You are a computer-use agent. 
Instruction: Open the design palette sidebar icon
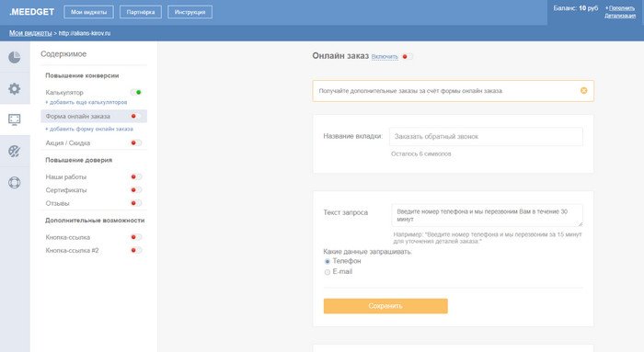(x=15, y=151)
